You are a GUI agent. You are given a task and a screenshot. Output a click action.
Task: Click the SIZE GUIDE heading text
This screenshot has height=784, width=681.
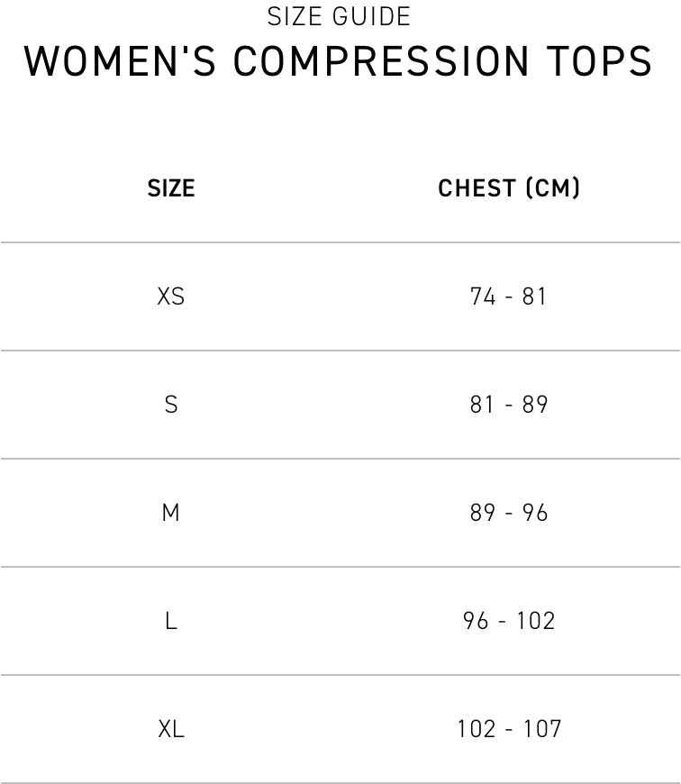click(340, 16)
